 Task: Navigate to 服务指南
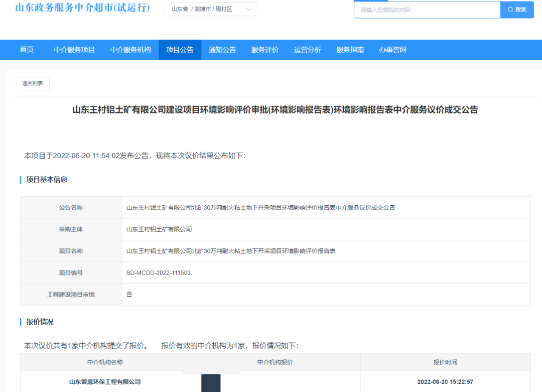click(x=350, y=50)
